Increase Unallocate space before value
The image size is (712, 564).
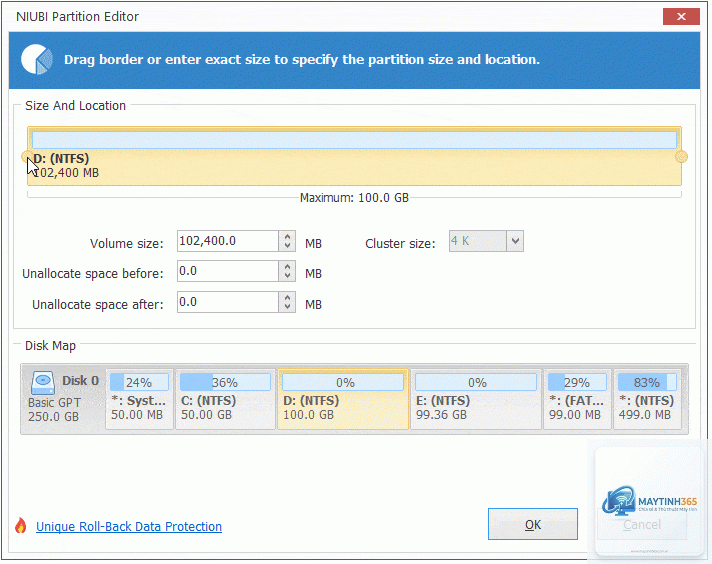(x=287, y=267)
